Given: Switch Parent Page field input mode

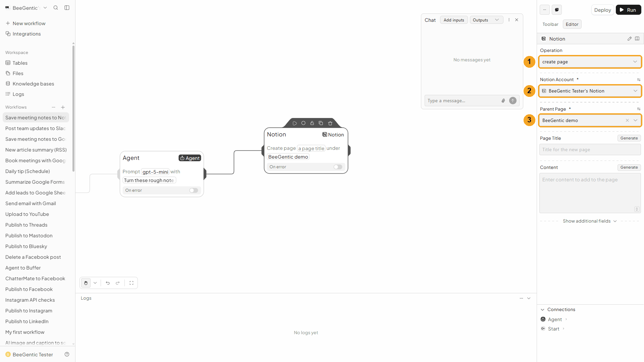Looking at the screenshot, I should coord(639,109).
